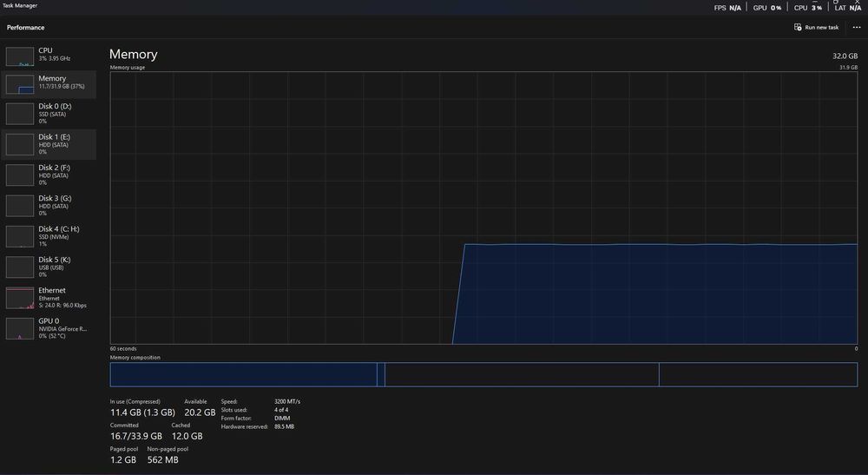Click the in-use segment of memory composition bar
Image resolution: width=868 pixels, height=475 pixels.
tap(244, 375)
